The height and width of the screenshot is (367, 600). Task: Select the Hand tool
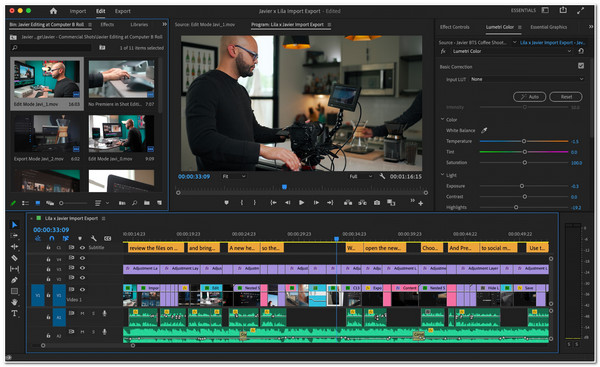coord(14,302)
